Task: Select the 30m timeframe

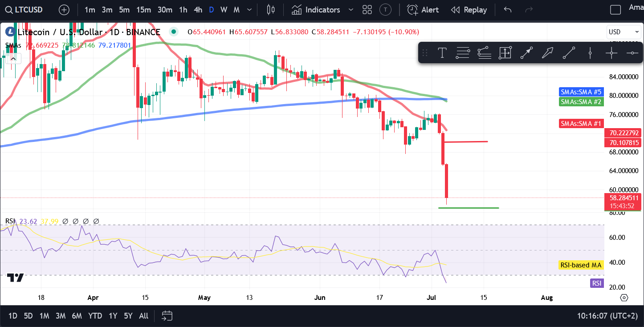Action: [165, 9]
